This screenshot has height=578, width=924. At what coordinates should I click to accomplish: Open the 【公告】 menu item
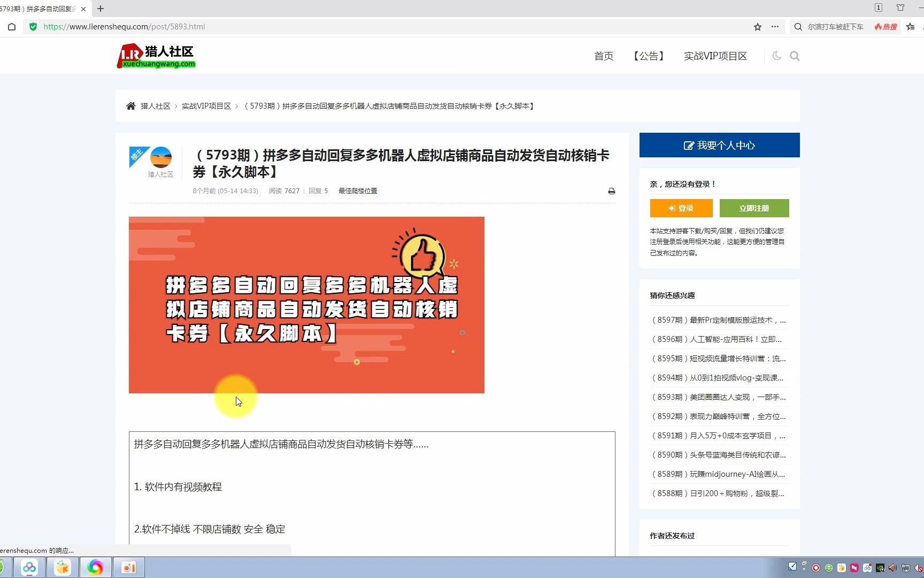pyautogui.click(x=649, y=56)
